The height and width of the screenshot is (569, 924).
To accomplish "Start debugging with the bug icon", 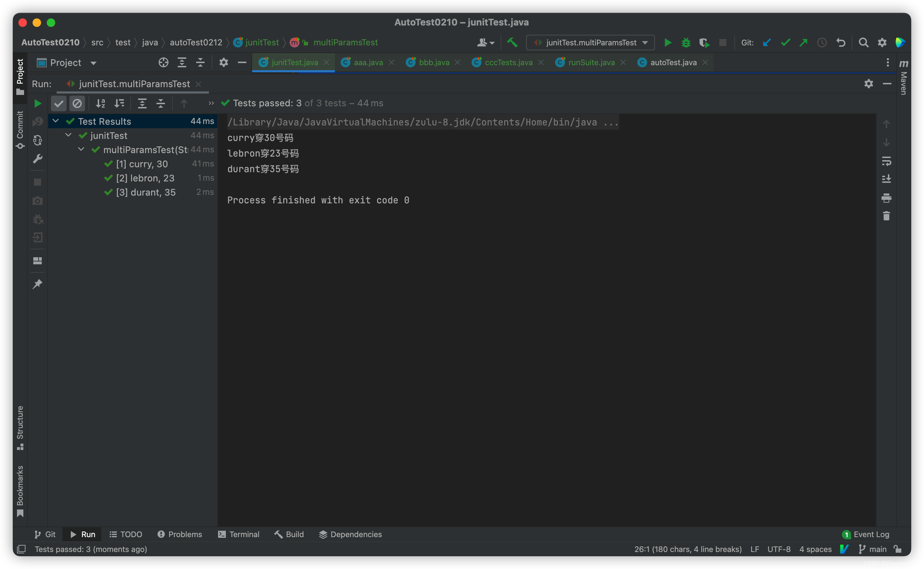I will click(686, 43).
